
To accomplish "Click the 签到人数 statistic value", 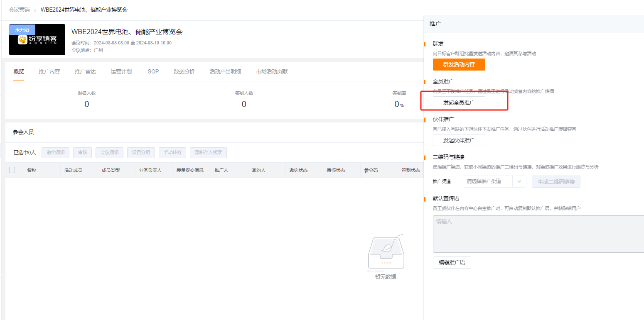I will pos(244,104).
